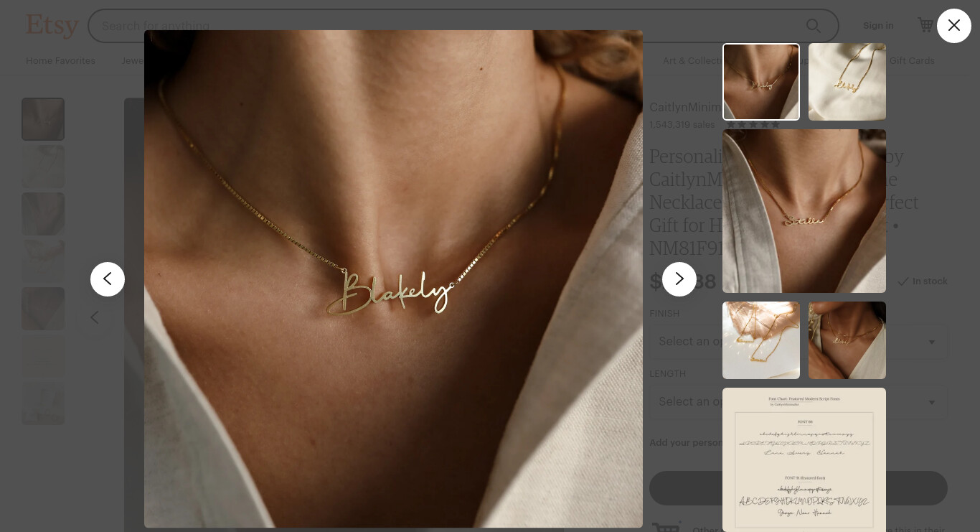Click the main Blakely necklace photo
Screen dimensions: 980x532
pos(393,279)
